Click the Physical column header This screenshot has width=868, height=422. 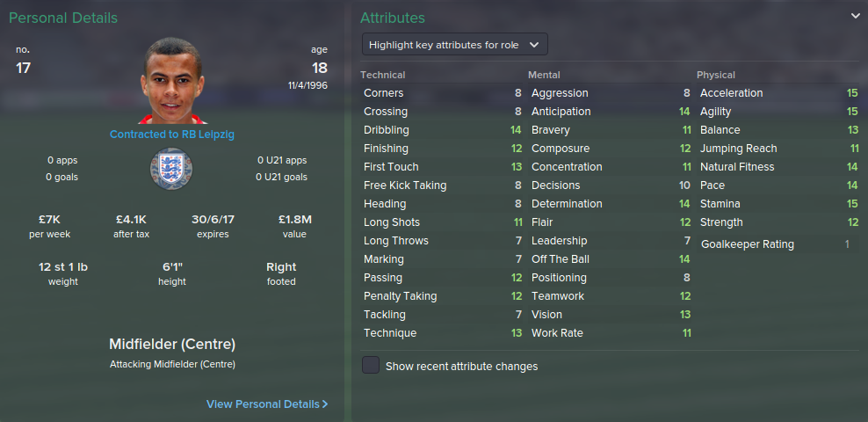[716, 75]
